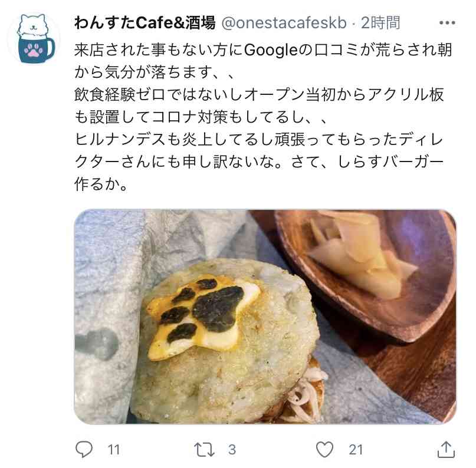
Task: Open the @onestacafeskb handle link
Action: (284, 23)
